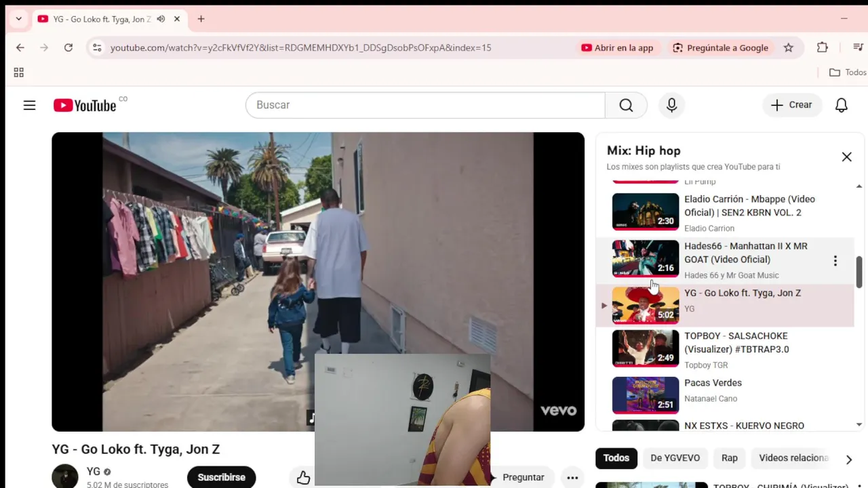Click Natanael Cano channel text
868x488 pixels.
(x=710, y=399)
